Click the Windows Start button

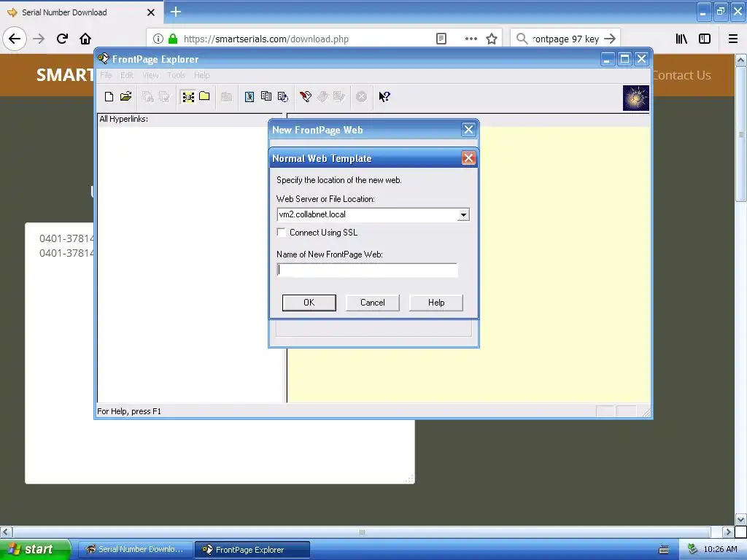click(x=36, y=549)
